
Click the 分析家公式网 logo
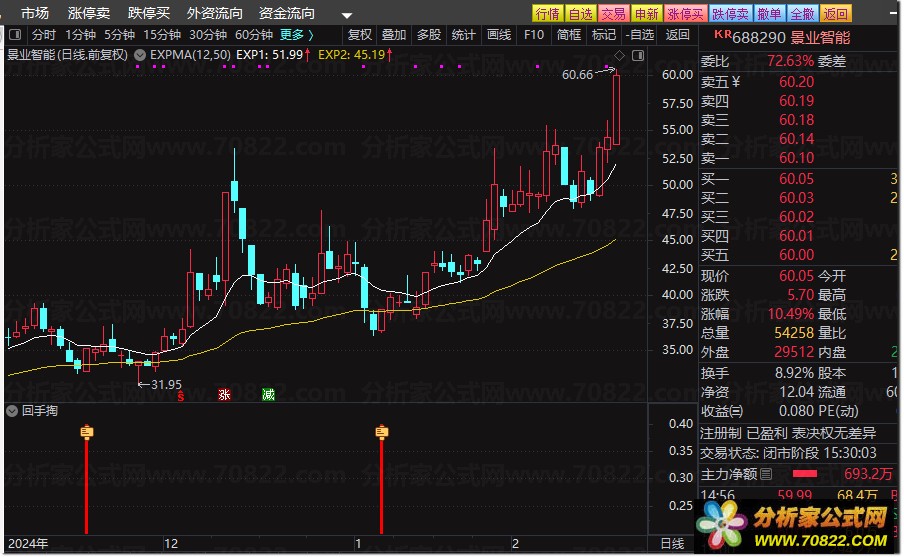(794, 526)
